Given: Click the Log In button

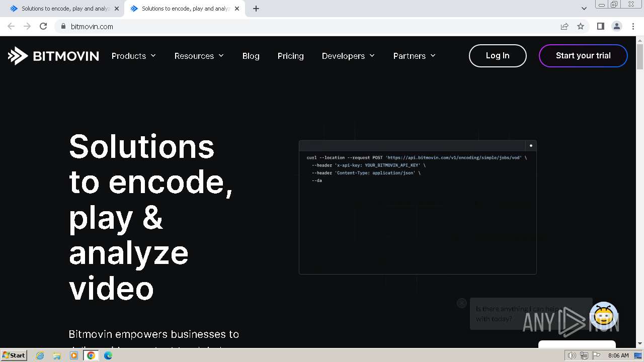Looking at the screenshot, I should coord(498,56).
